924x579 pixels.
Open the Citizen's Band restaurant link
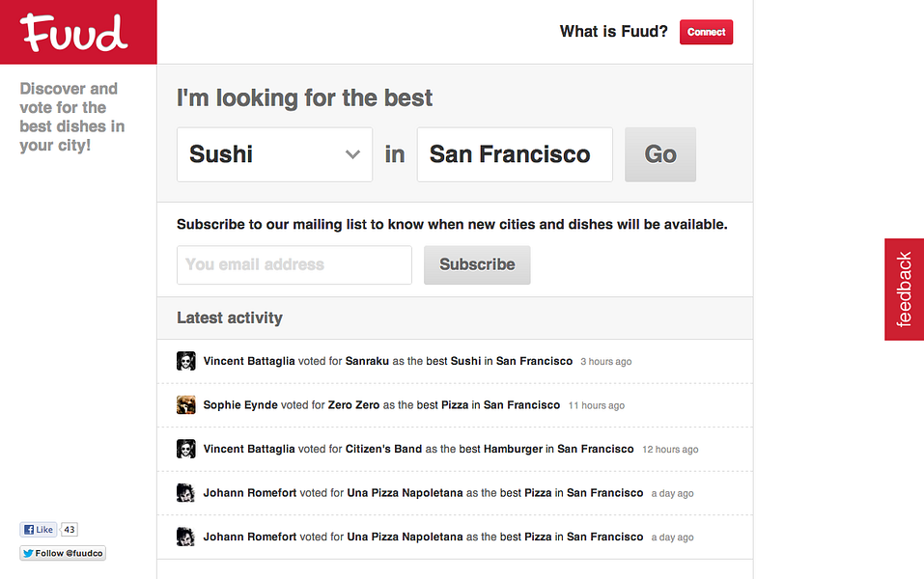click(383, 449)
